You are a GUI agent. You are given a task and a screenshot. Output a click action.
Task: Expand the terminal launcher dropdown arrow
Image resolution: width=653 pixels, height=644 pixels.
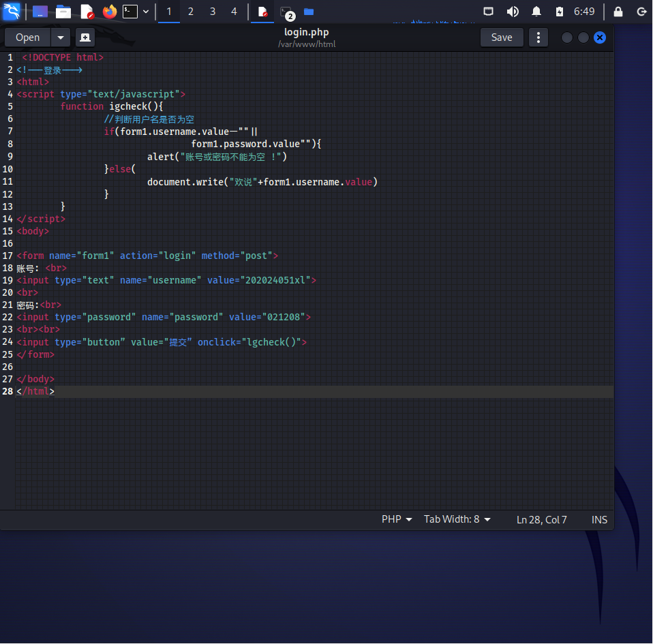coord(146,12)
